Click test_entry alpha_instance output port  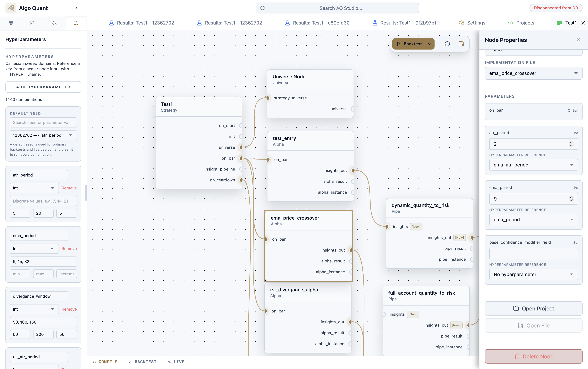pos(353,192)
